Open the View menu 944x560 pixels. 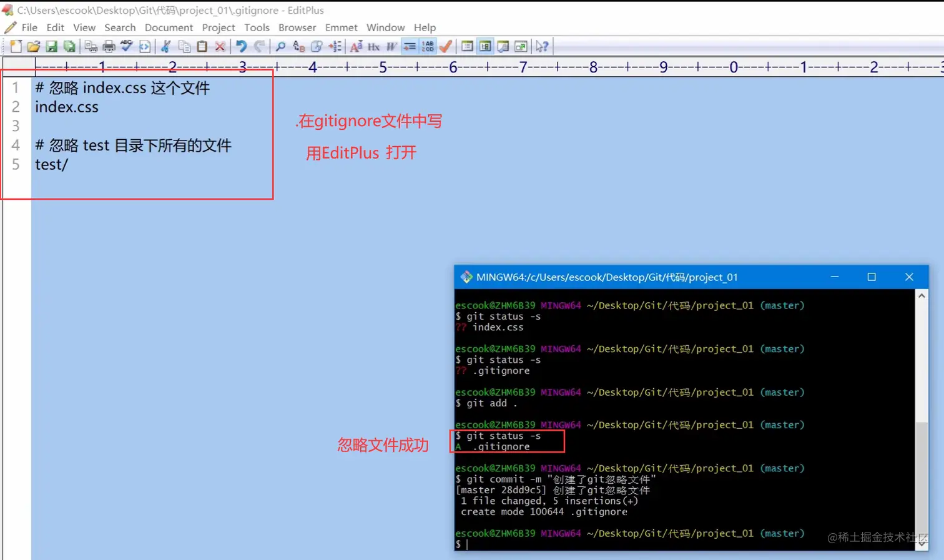coord(84,27)
